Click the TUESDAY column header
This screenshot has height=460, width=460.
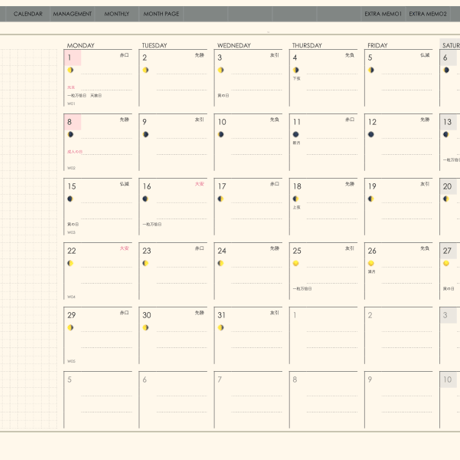tap(155, 45)
